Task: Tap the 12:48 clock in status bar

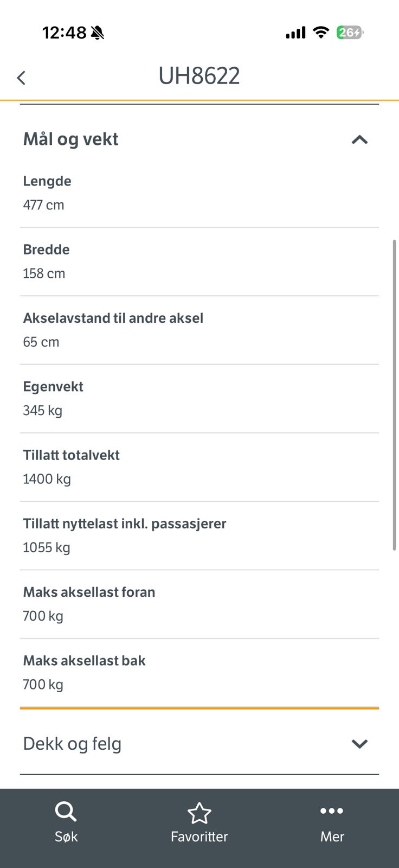Action: click(64, 33)
